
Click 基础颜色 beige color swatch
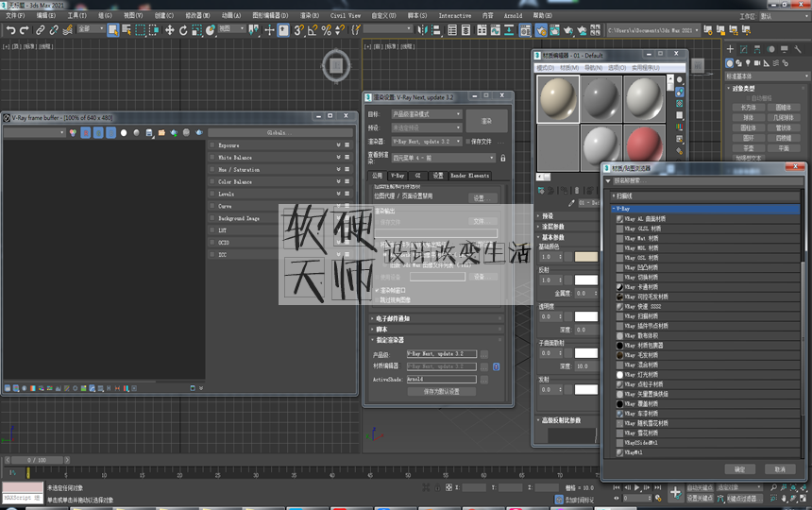(586, 257)
